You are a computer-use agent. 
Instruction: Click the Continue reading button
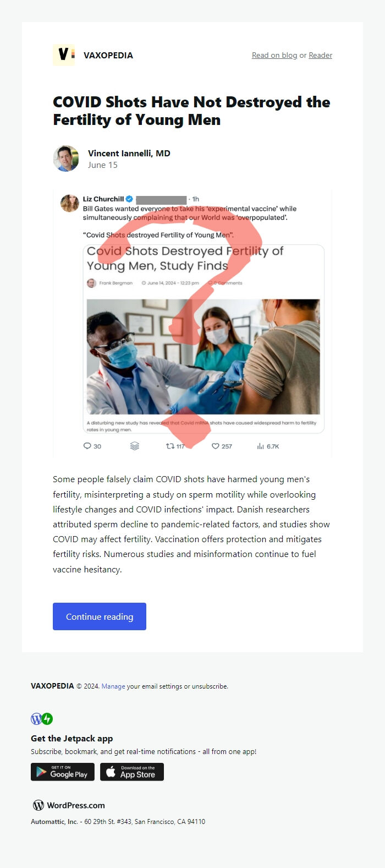100,616
